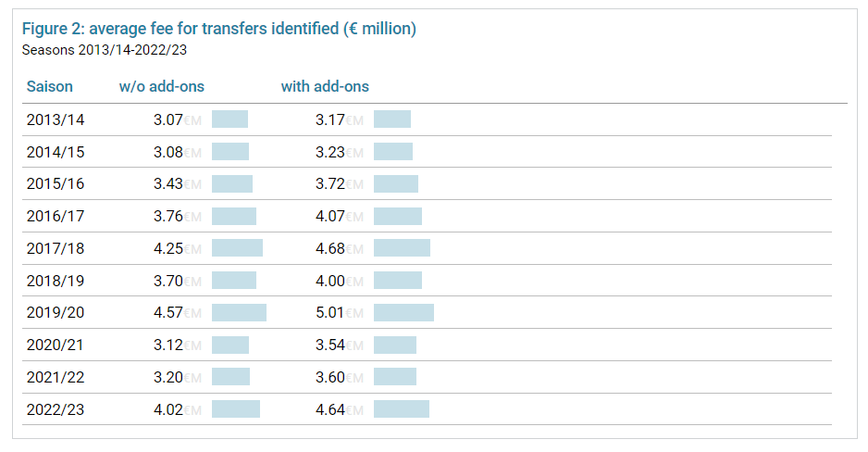Sort by the w/o add-ons column header
Image resolution: width=868 pixels, height=452 pixels.
coord(162,86)
